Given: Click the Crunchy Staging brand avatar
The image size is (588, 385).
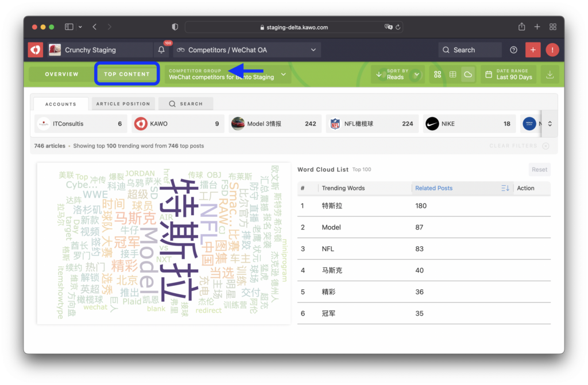Looking at the screenshot, I should 55,50.
